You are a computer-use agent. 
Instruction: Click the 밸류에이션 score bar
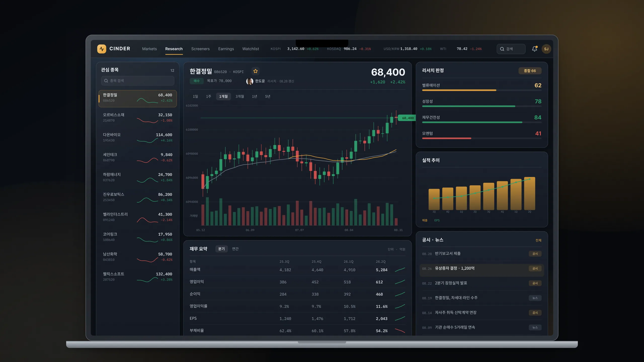[482, 90]
